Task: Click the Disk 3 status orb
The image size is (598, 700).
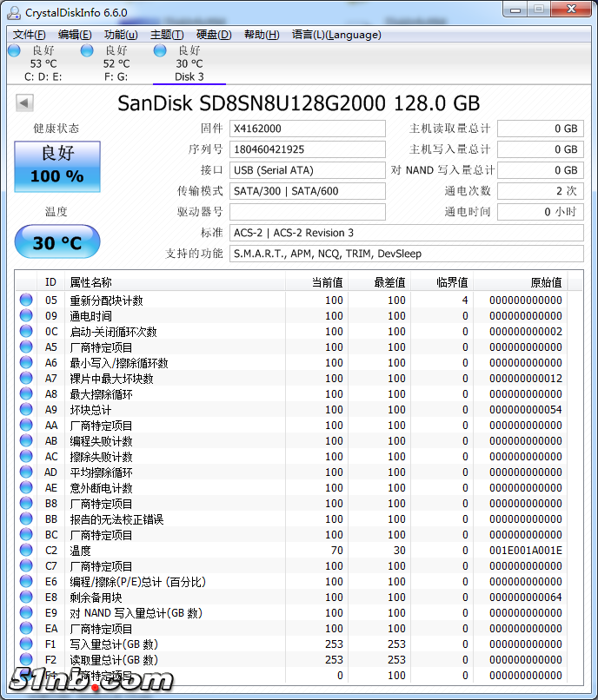Action: tap(160, 51)
